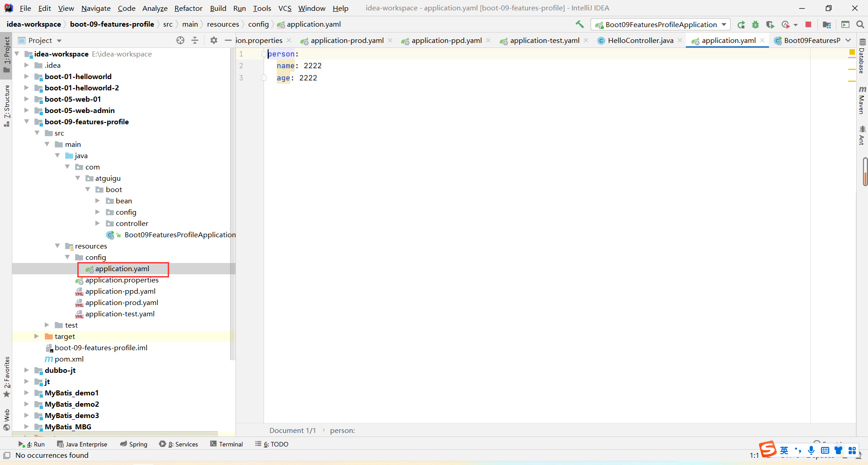Click the Sogou input method S icon
Screen dimensions: 868x465
coord(768,450)
